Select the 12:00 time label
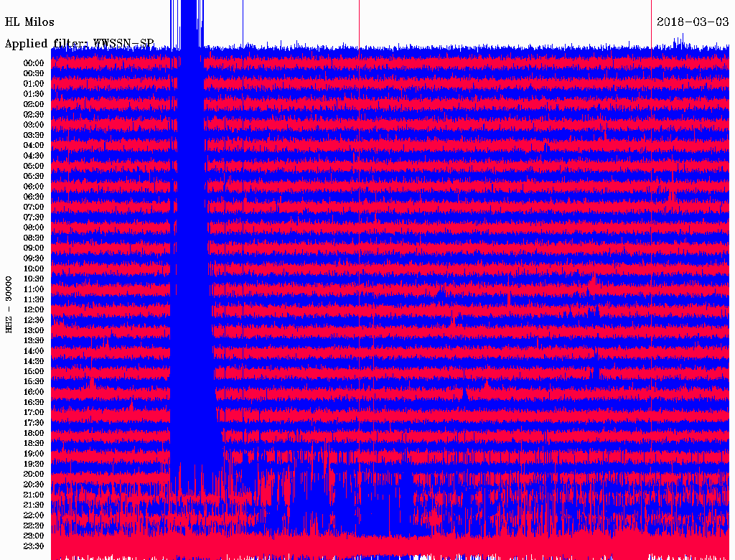Image resolution: width=735 pixels, height=560 pixels. 34,309
